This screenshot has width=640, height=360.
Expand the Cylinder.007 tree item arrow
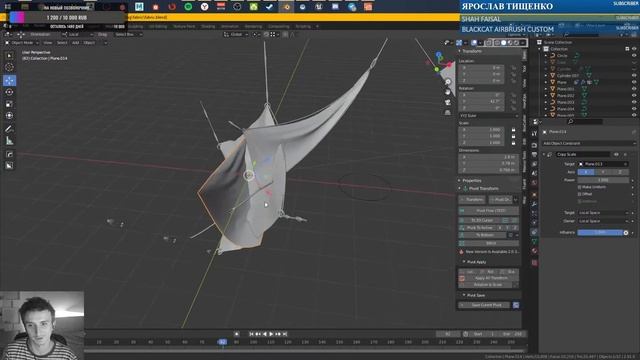[546, 76]
